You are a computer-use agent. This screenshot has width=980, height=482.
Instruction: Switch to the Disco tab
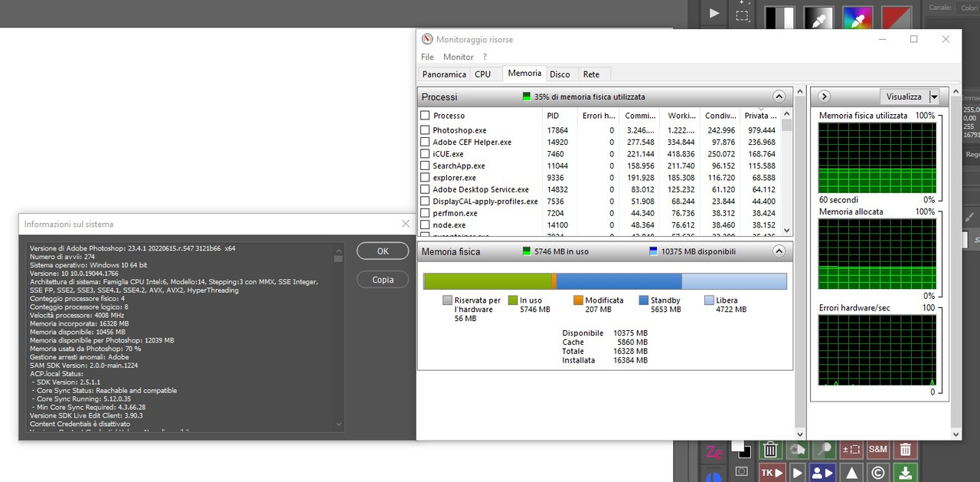pos(560,74)
